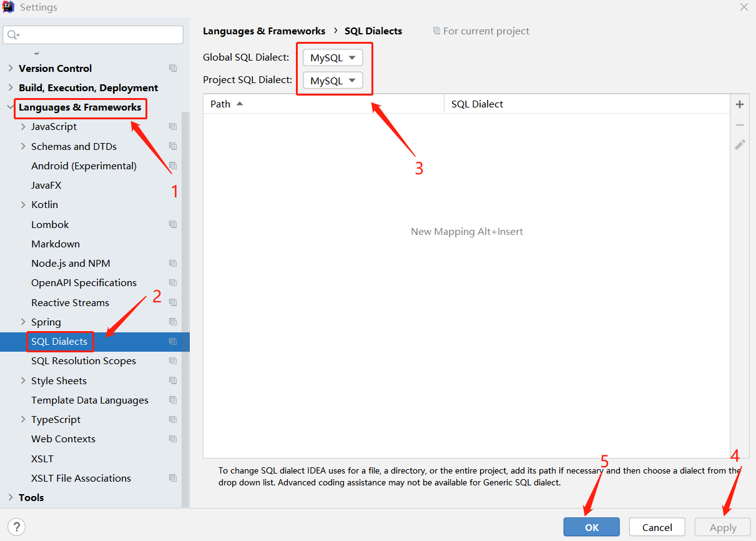Click the search magnifier icon in settings
This screenshot has height=541, width=756.
(x=12, y=35)
